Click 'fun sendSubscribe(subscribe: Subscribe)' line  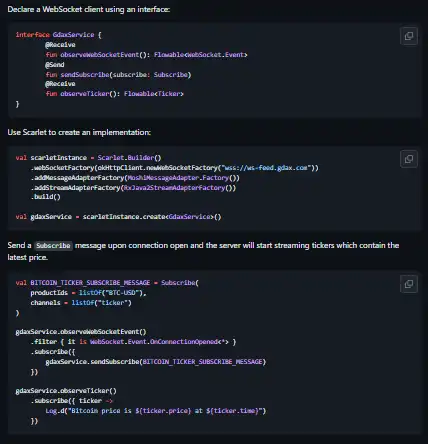point(118,75)
